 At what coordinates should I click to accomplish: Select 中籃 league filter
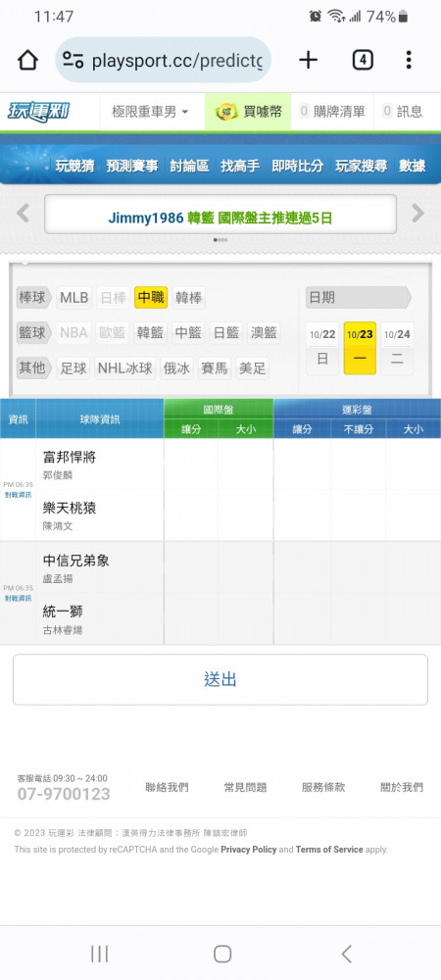(x=188, y=332)
